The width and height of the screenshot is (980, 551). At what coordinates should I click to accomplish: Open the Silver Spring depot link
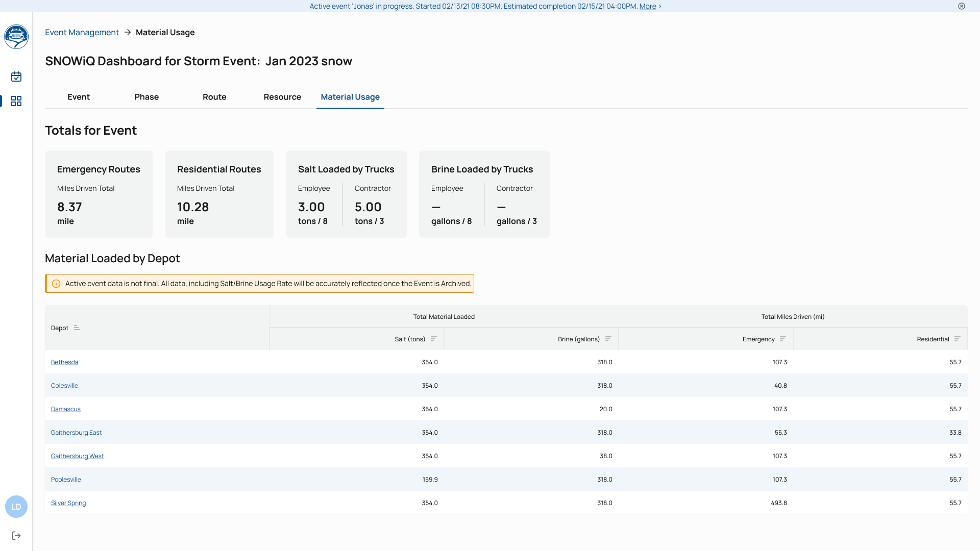pos(68,503)
